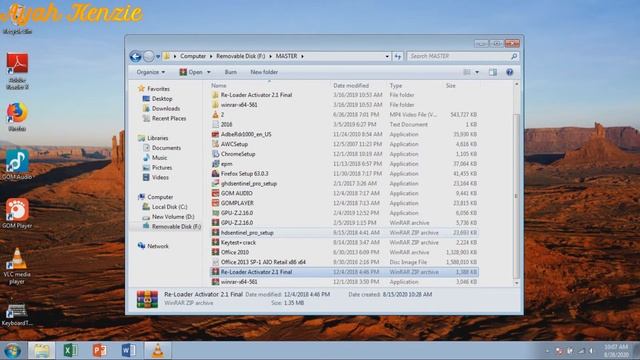Click the Search MASTER input field

tap(463, 56)
